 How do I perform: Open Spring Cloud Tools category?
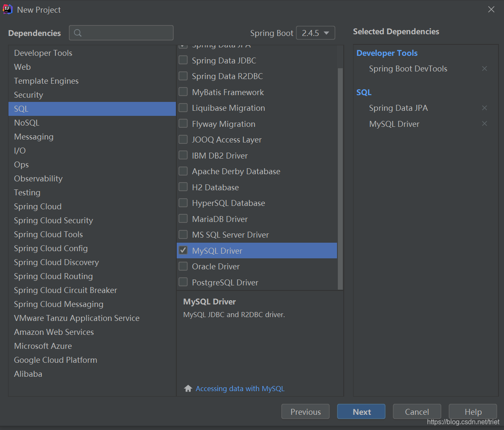pyautogui.click(x=92, y=235)
